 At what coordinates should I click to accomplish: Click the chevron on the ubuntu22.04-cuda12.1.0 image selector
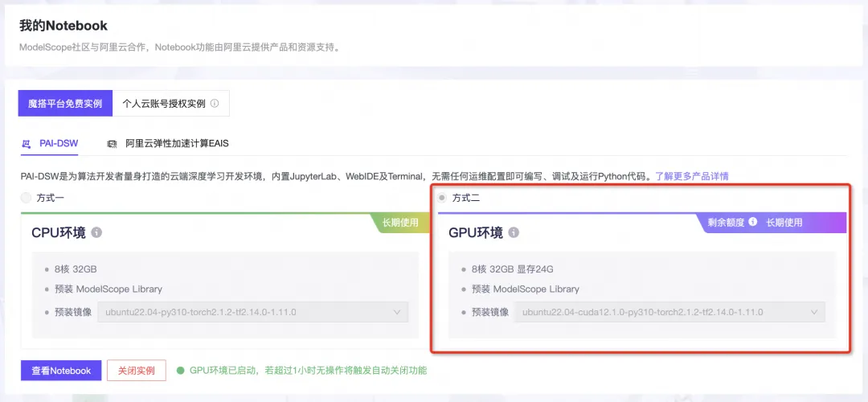tap(813, 312)
